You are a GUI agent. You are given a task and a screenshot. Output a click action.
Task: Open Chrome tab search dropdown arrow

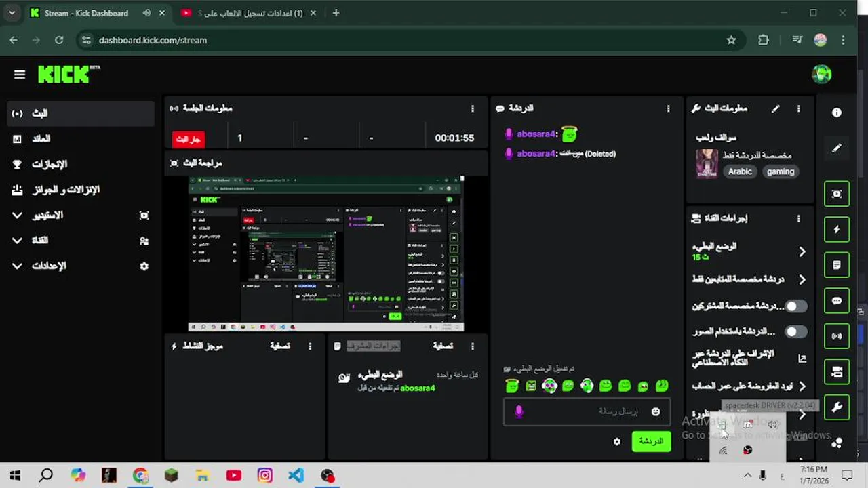click(x=12, y=13)
